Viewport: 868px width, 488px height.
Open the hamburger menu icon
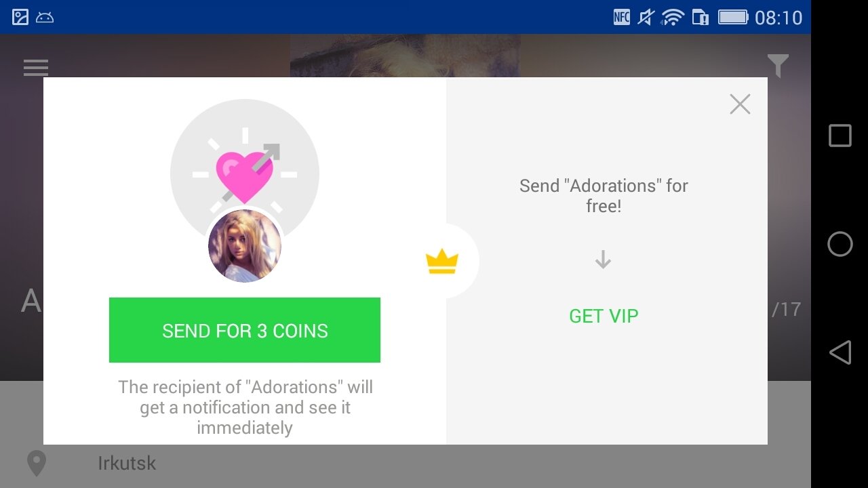[x=36, y=68]
